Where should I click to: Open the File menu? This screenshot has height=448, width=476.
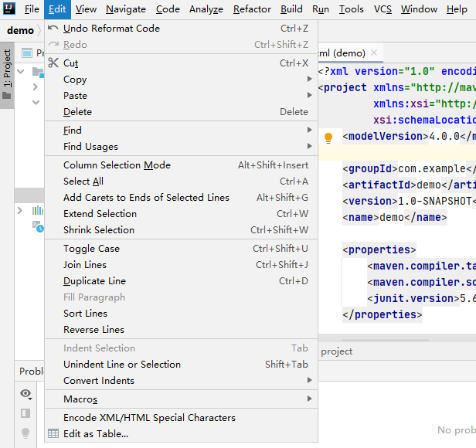(32, 9)
